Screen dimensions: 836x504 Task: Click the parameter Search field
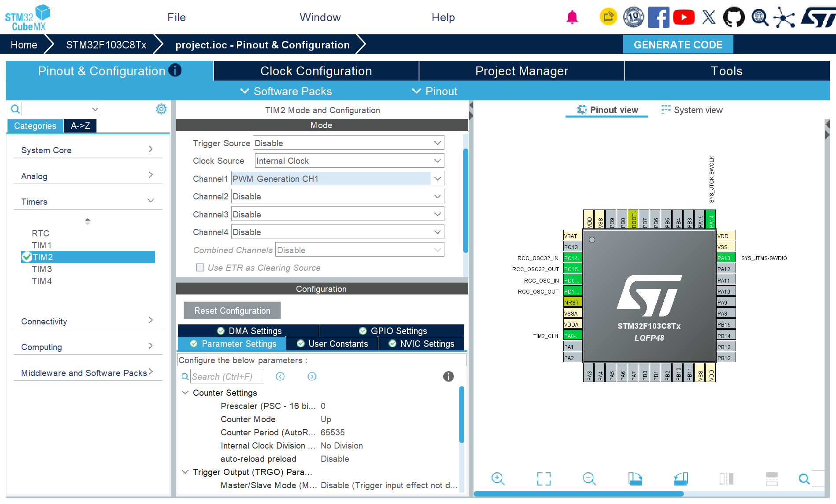(x=227, y=376)
